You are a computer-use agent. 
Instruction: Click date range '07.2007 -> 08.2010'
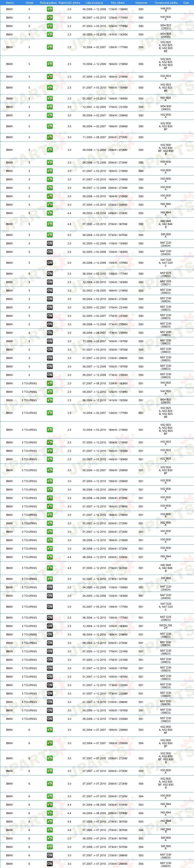pos(94,383)
